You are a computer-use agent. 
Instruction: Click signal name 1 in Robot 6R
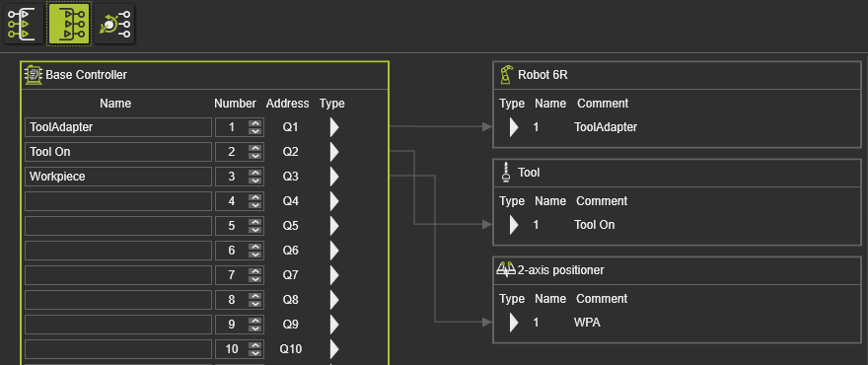click(536, 127)
